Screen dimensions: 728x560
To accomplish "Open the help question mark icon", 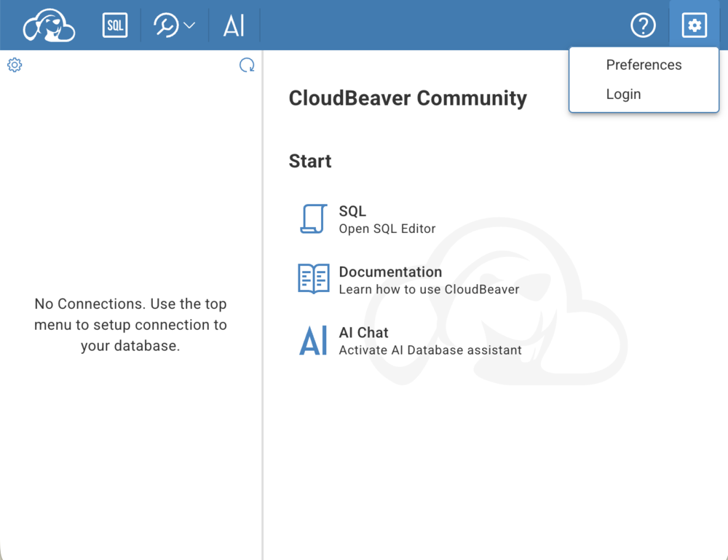I will click(x=643, y=25).
